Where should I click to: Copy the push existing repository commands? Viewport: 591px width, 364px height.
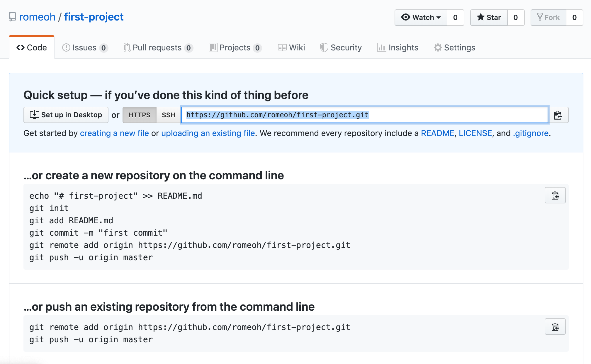pyautogui.click(x=555, y=327)
